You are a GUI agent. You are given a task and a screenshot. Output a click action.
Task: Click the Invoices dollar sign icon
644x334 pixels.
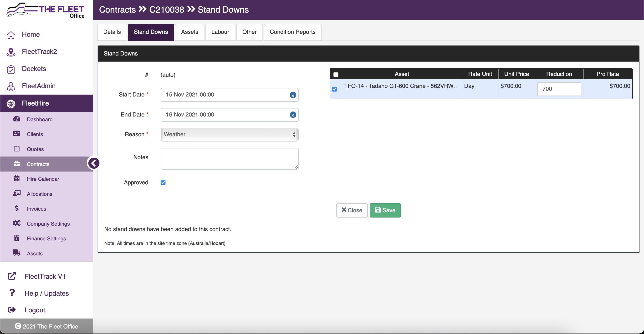pyautogui.click(x=16, y=208)
